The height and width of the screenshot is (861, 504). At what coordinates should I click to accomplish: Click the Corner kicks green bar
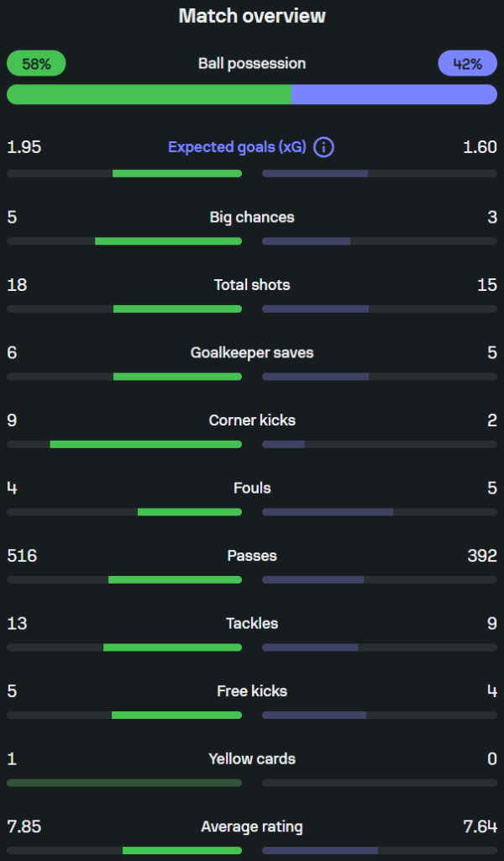[146, 444]
